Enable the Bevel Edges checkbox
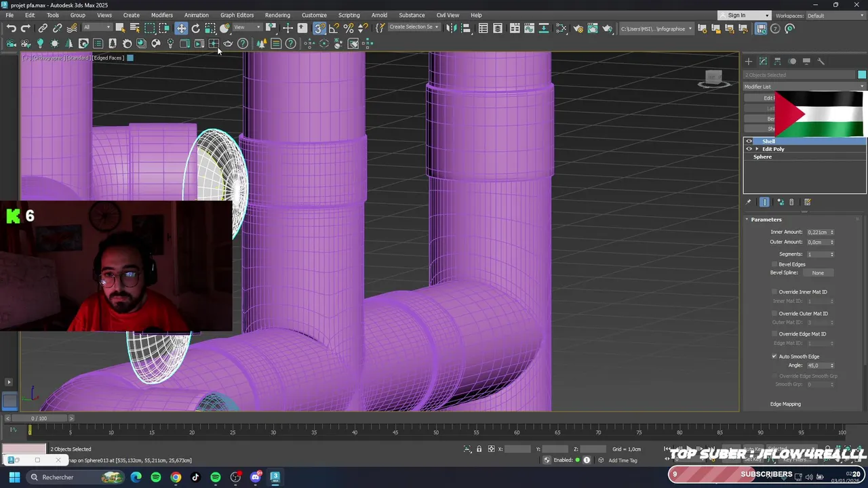Viewport: 868px width, 488px height. coord(774,264)
